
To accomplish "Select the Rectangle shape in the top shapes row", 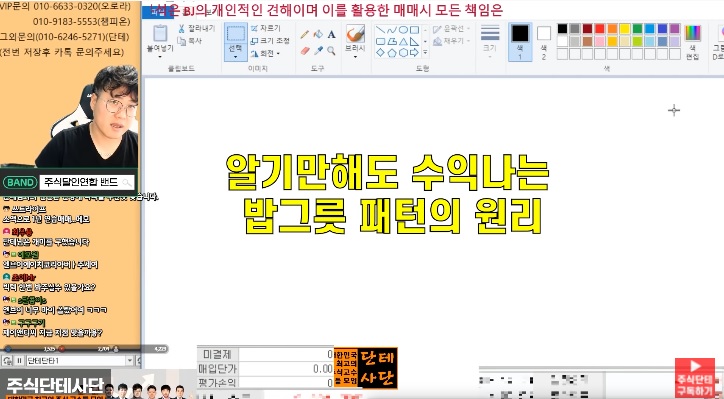I will [x=415, y=30].
